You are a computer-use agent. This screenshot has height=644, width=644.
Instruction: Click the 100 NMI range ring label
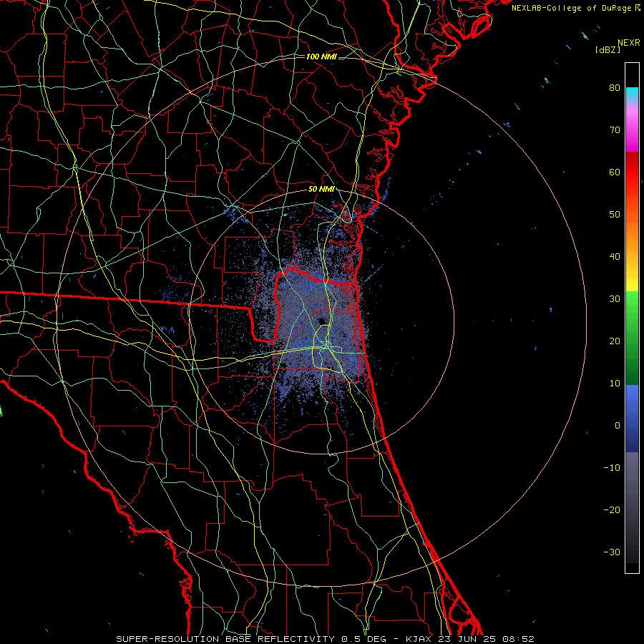point(321,57)
